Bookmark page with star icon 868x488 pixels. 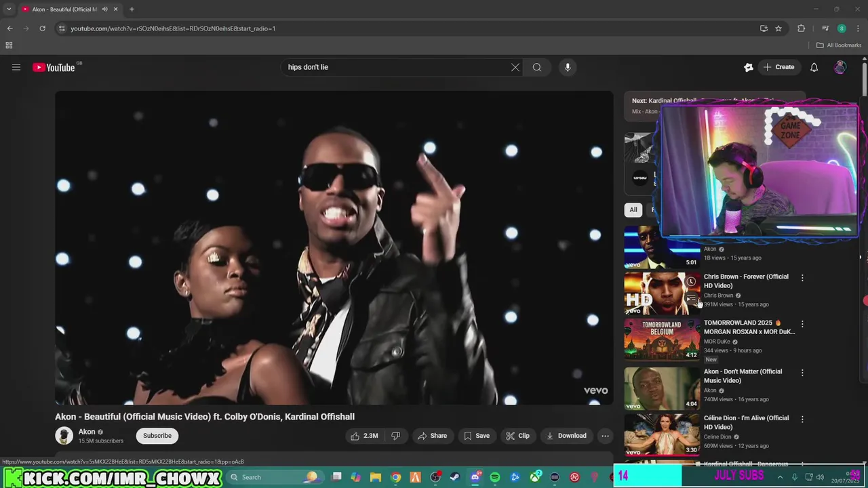[x=778, y=28]
